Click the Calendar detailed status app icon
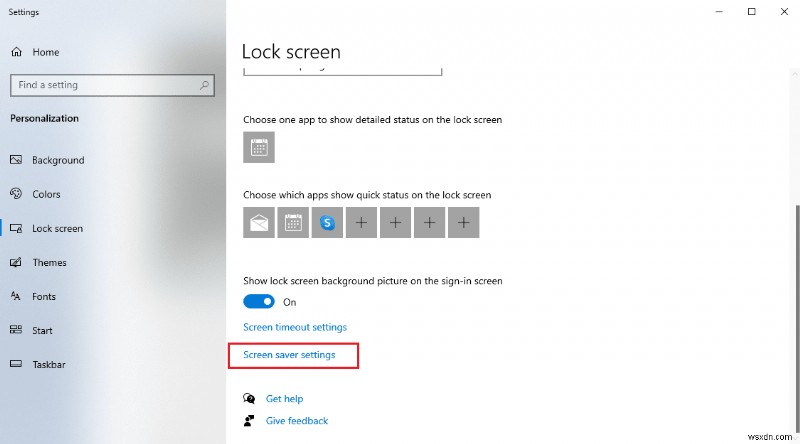This screenshot has height=444, width=800. tap(259, 148)
